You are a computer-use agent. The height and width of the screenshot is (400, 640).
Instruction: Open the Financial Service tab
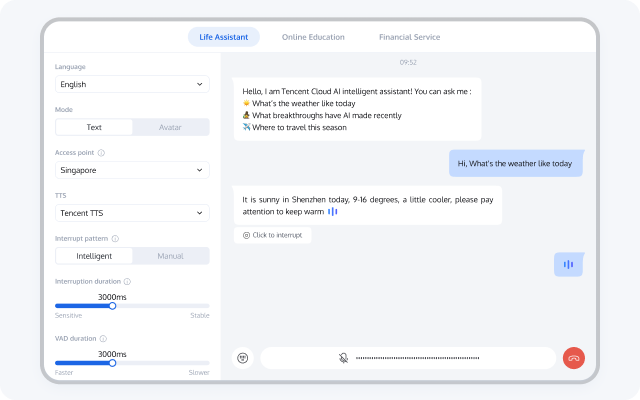[409, 37]
